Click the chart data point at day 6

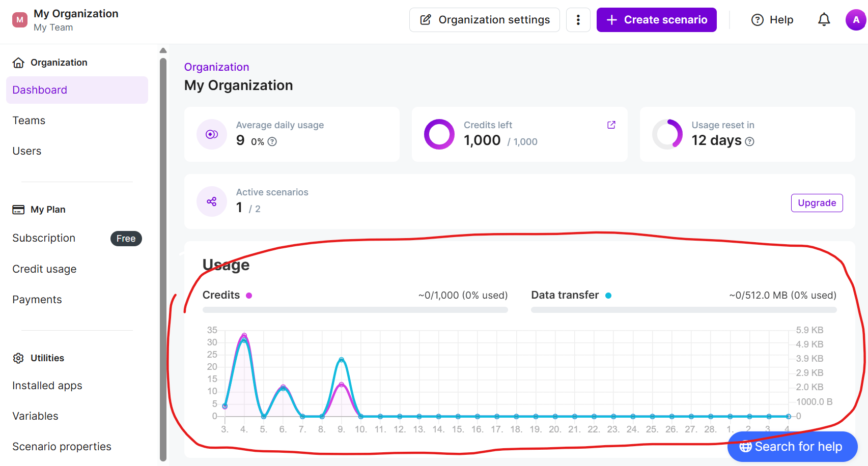click(283, 388)
